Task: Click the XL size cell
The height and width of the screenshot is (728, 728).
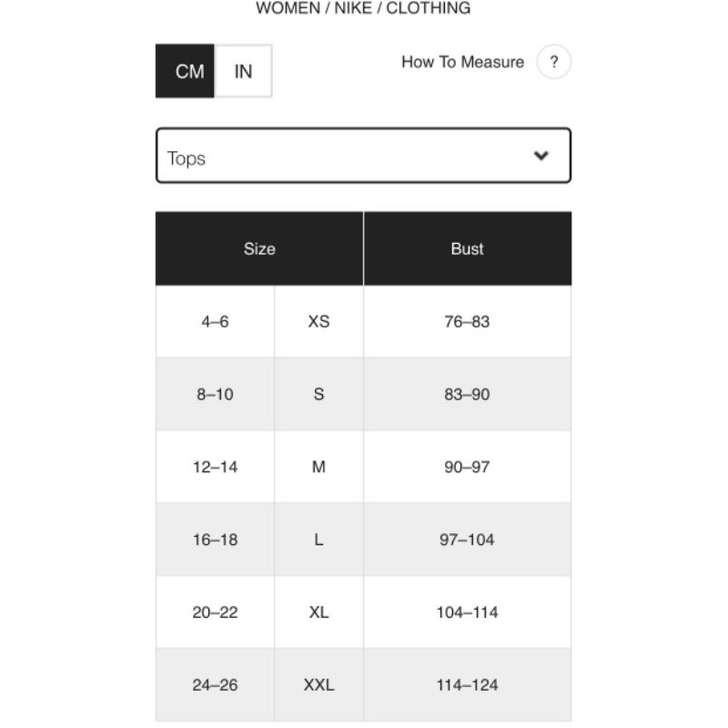Action: (x=319, y=612)
